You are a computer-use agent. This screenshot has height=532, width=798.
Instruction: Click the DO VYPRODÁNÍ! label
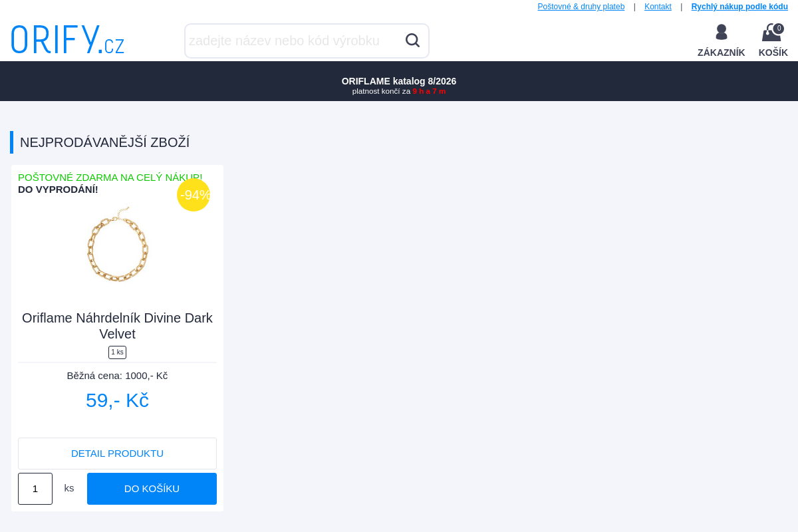click(58, 190)
